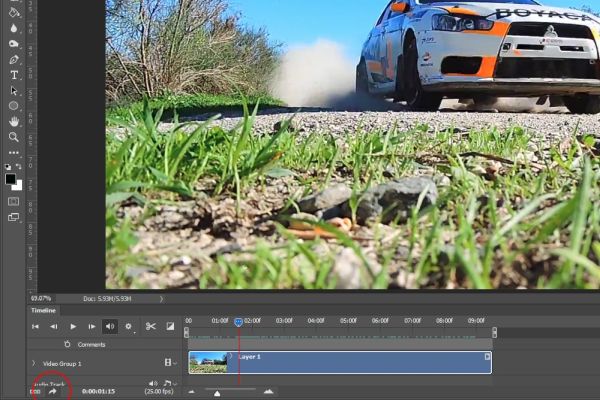Select the Hand tool

[14, 122]
